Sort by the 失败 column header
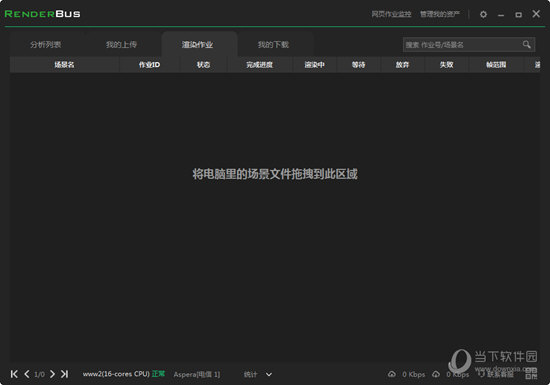 click(x=447, y=65)
